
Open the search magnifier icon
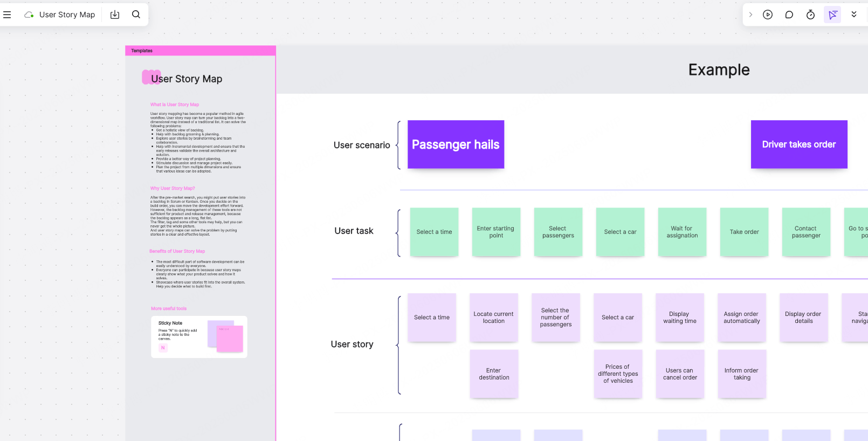coord(136,15)
